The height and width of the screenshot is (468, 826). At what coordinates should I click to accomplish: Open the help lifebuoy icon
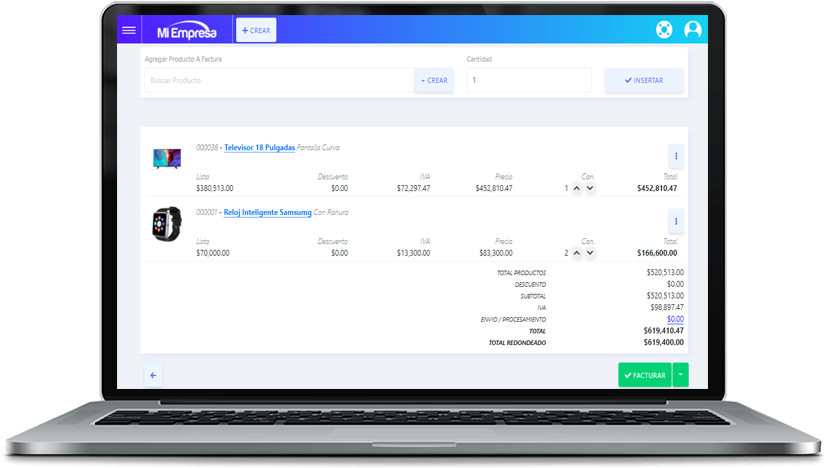pos(665,30)
